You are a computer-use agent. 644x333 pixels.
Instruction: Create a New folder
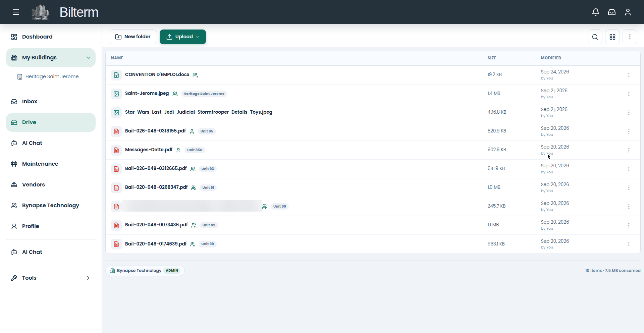coord(133,37)
